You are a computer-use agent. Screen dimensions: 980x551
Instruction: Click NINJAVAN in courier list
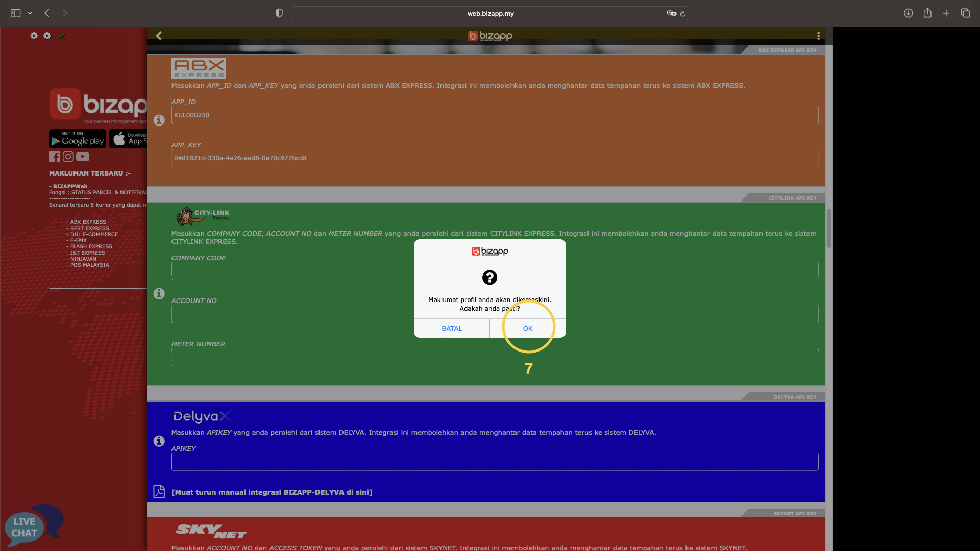coord(83,259)
